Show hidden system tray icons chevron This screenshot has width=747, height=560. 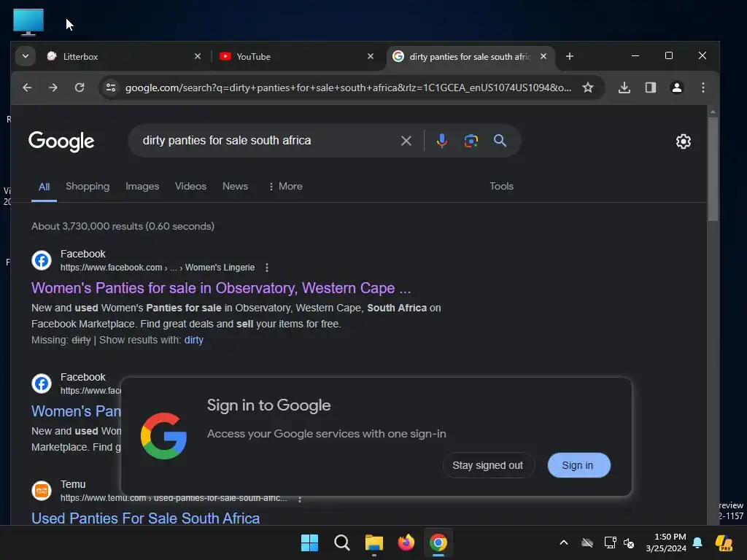pyautogui.click(x=564, y=542)
